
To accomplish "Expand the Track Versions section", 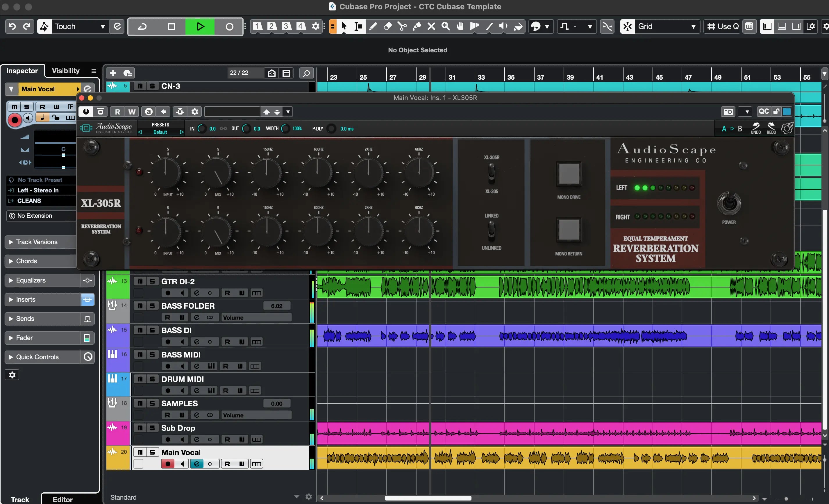I will (x=36, y=242).
